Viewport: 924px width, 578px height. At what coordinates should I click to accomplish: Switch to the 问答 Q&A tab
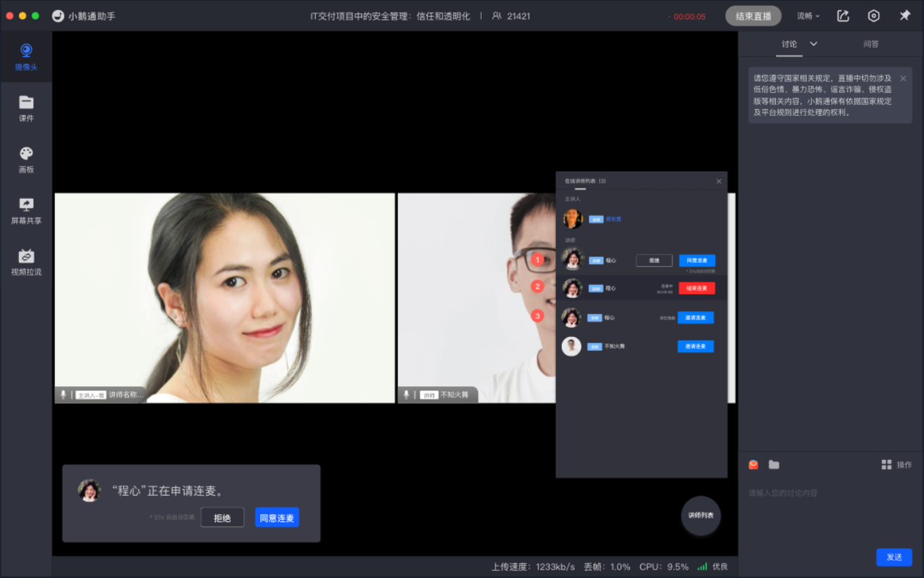click(871, 44)
